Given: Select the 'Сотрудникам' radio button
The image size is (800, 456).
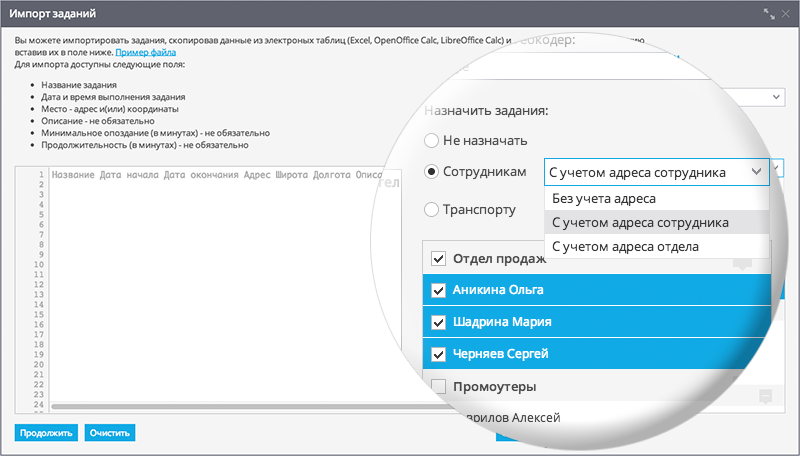Looking at the screenshot, I should click(432, 172).
